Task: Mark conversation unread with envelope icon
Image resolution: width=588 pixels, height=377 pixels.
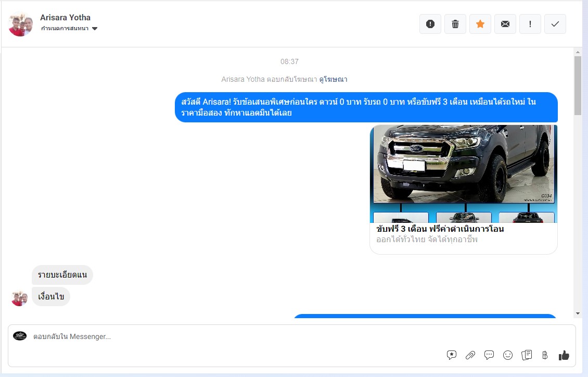Action: click(505, 24)
